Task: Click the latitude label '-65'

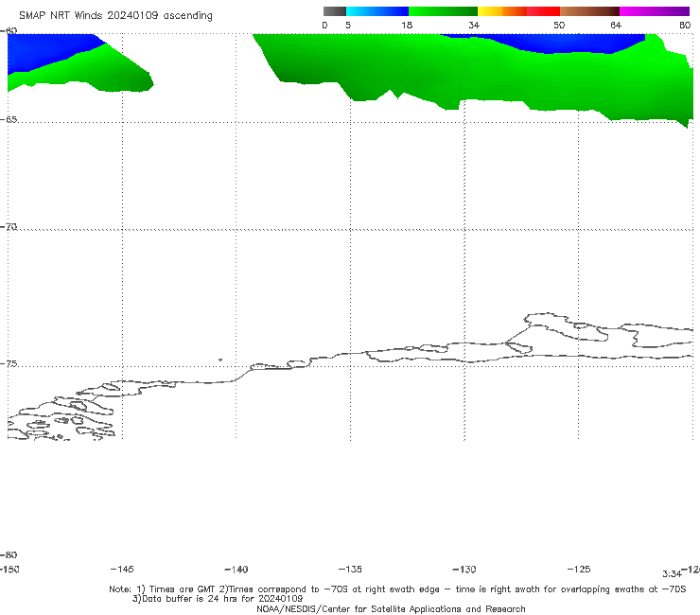Action: pyautogui.click(x=9, y=120)
